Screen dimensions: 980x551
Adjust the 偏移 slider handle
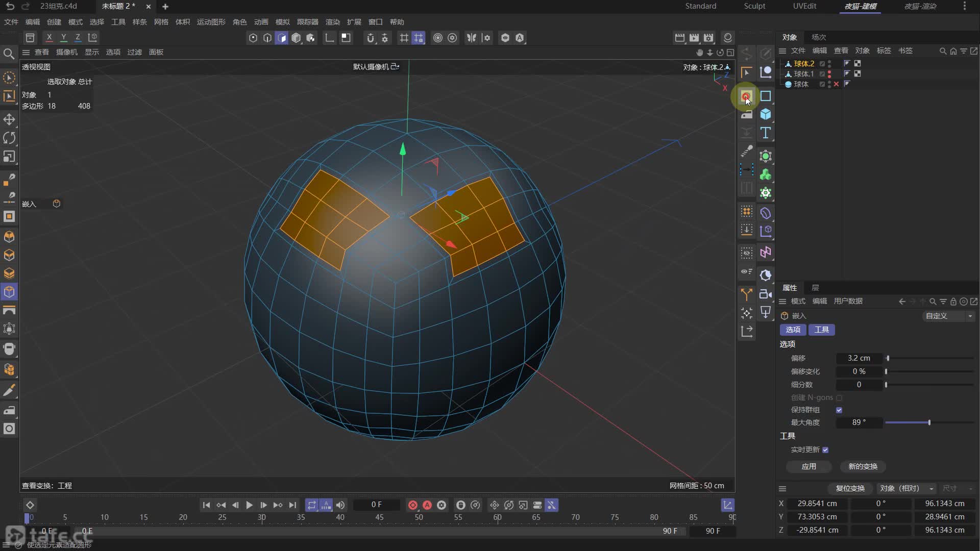pos(888,359)
